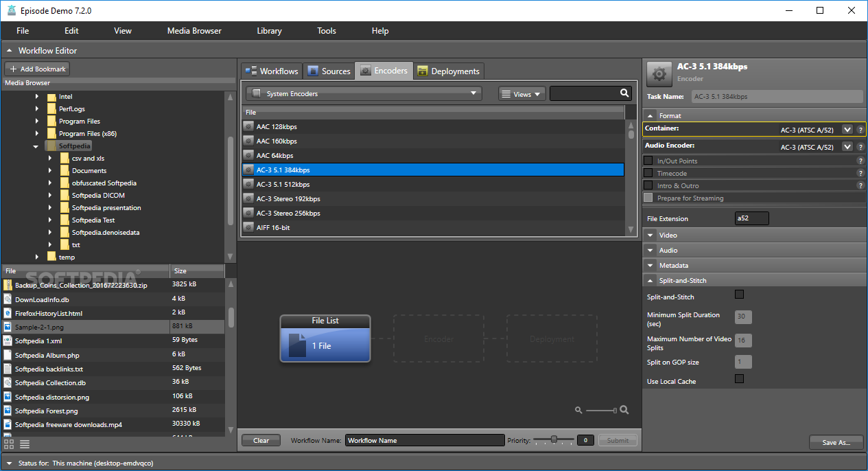Click the AIFF 16-bit encoder icon
Image resolution: width=868 pixels, height=471 pixels.
click(248, 227)
